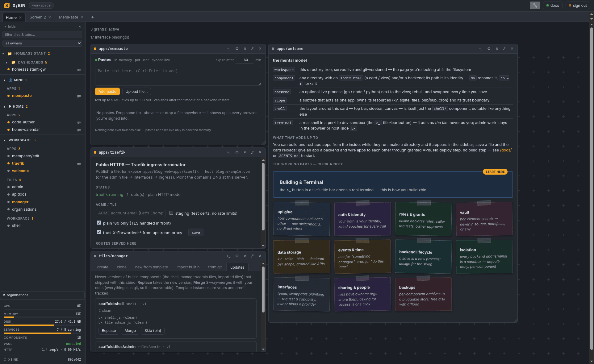
Task: Click the filter tiles & tabs field
Action: pos(42,35)
